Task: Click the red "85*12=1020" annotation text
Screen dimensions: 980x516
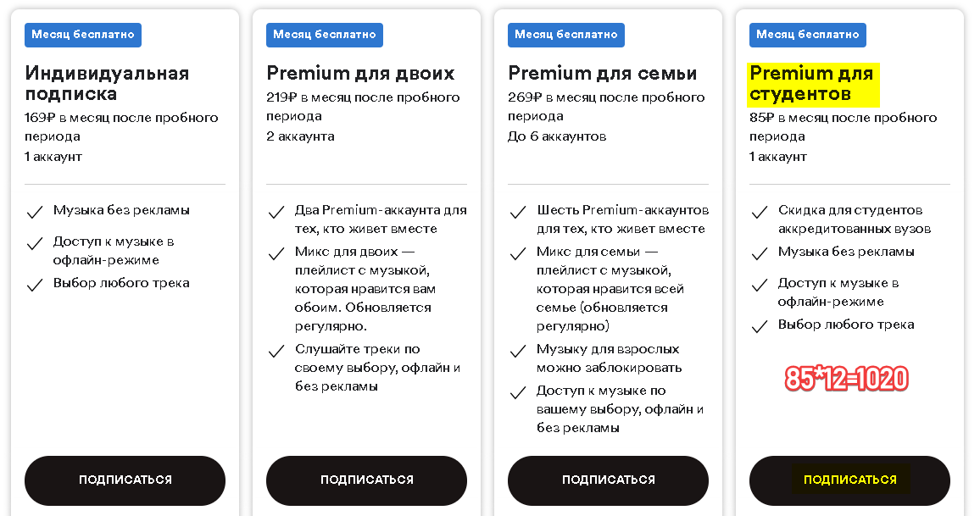Action: coord(846,379)
